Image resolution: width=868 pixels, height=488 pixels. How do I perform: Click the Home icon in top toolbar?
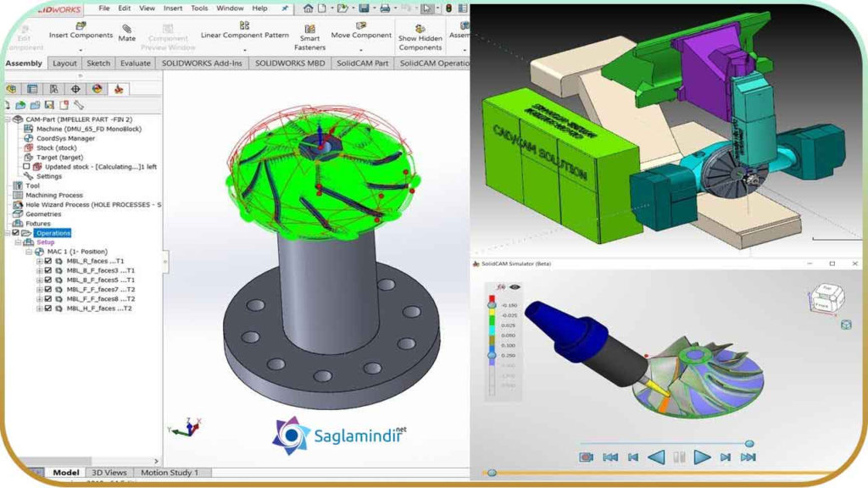click(x=309, y=8)
